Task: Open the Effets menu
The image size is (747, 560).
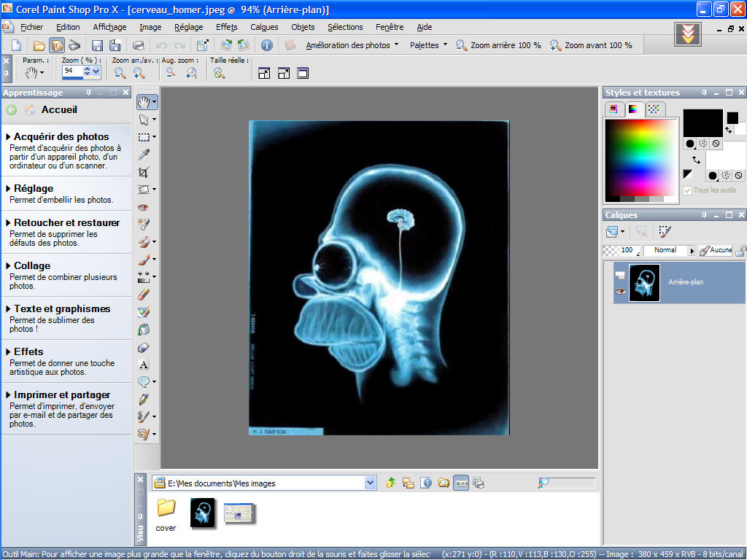Action: pos(226,27)
